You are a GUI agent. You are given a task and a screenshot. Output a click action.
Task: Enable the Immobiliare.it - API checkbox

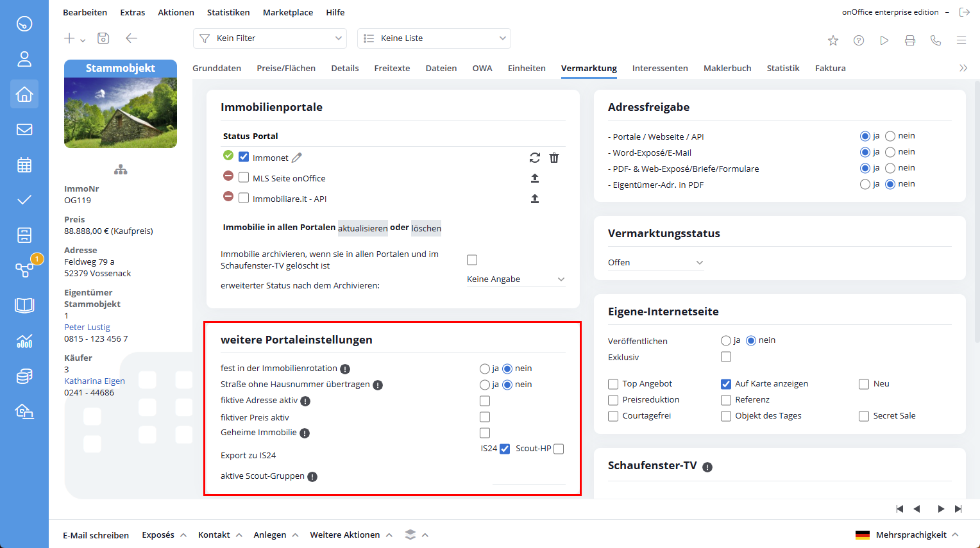244,198
